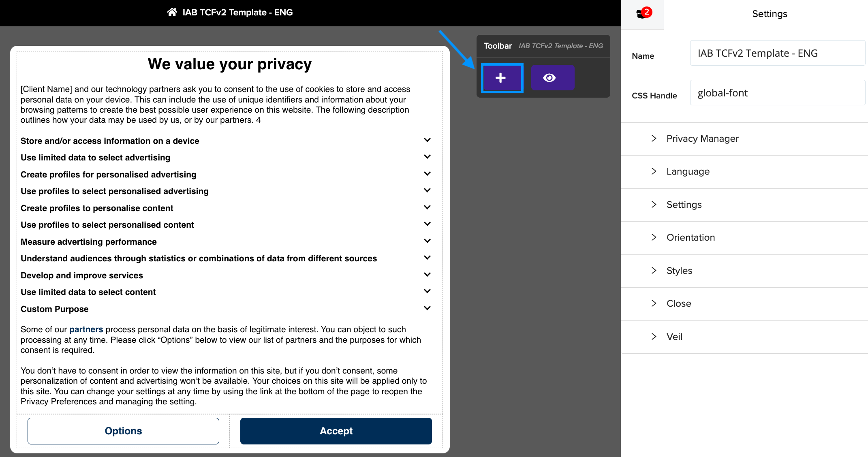Follow the 'partners' link

click(x=86, y=329)
